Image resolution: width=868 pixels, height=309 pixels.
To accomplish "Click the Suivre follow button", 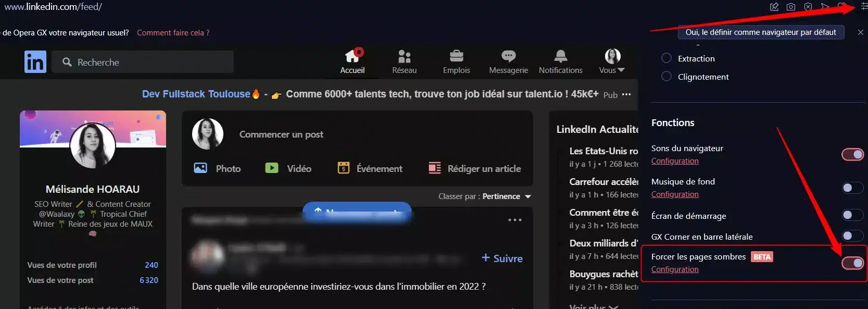I will [502, 258].
